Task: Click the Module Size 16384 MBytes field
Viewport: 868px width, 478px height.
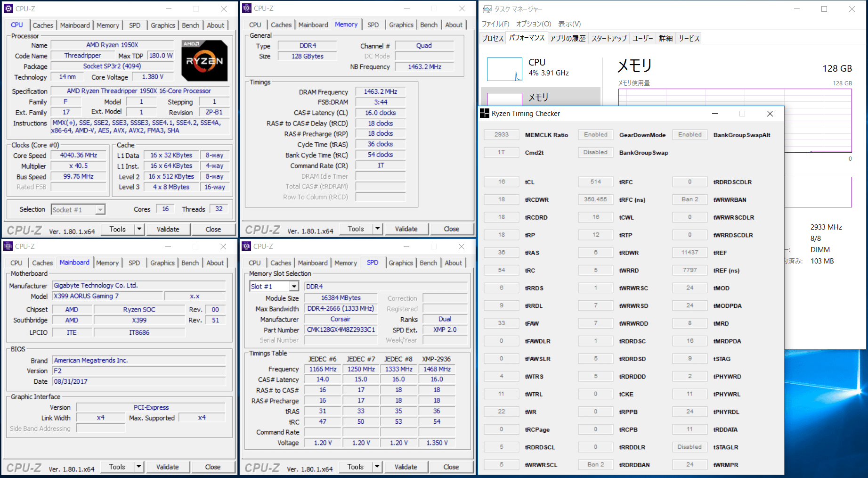Action: [341, 298]
